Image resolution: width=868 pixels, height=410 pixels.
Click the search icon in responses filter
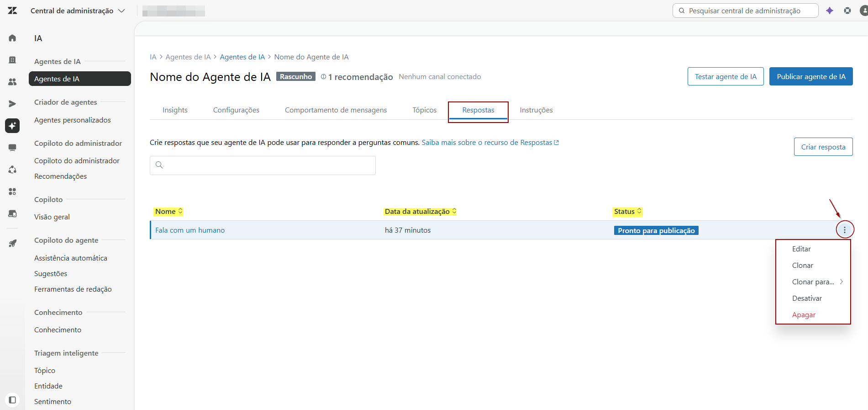point(159,165)
